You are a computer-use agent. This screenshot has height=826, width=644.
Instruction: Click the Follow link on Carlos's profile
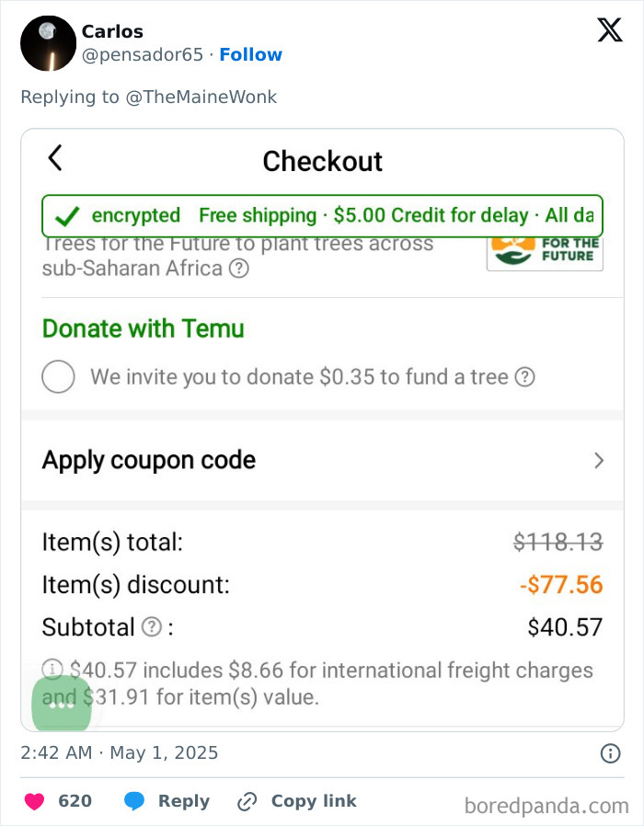(251, 54)
